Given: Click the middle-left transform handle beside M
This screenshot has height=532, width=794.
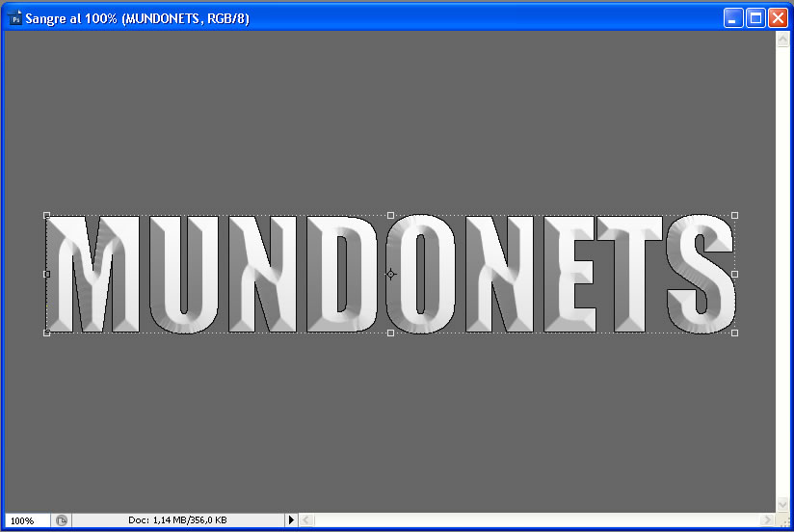Looking at the screenshot, I should click(x=46, y=274).
